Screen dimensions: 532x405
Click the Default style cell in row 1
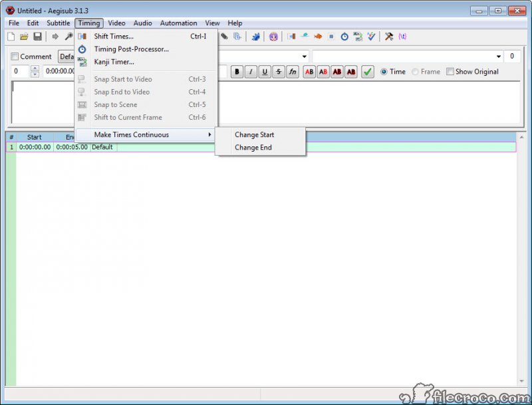103,147
